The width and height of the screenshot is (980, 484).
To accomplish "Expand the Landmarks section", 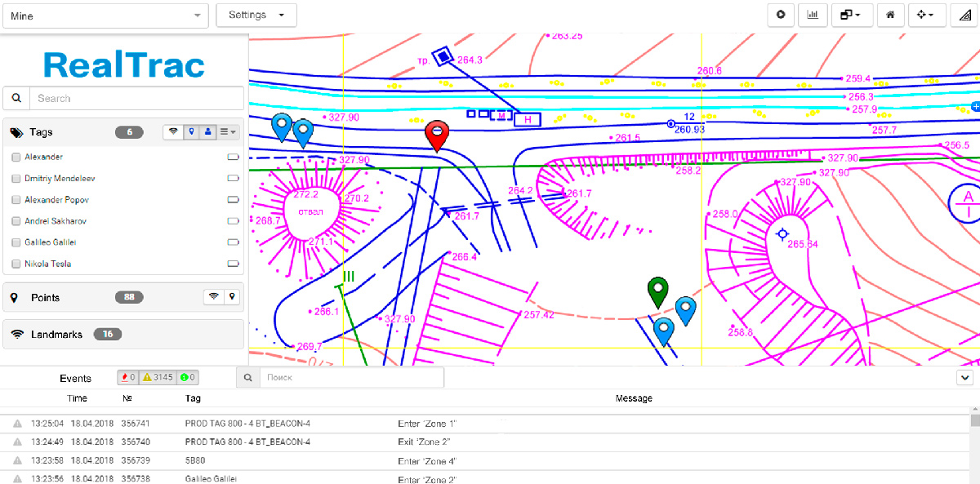I will pyautogui.click(x=57, y=334).
